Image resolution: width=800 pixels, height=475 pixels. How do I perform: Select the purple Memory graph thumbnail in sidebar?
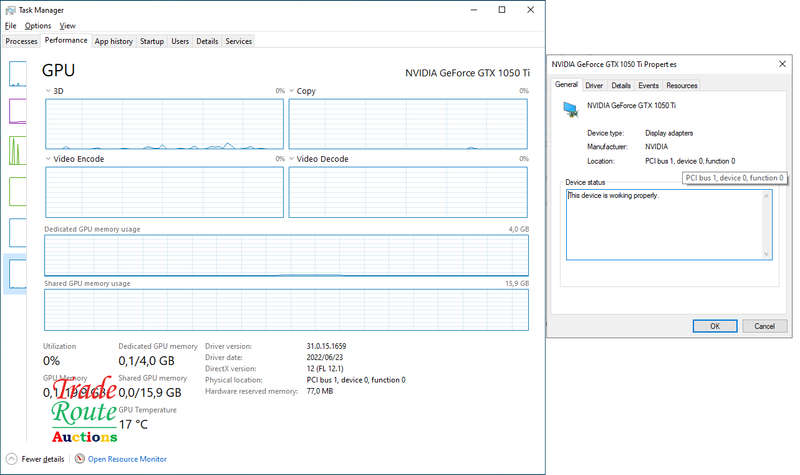pyautogui.click(x=18, y=111)
